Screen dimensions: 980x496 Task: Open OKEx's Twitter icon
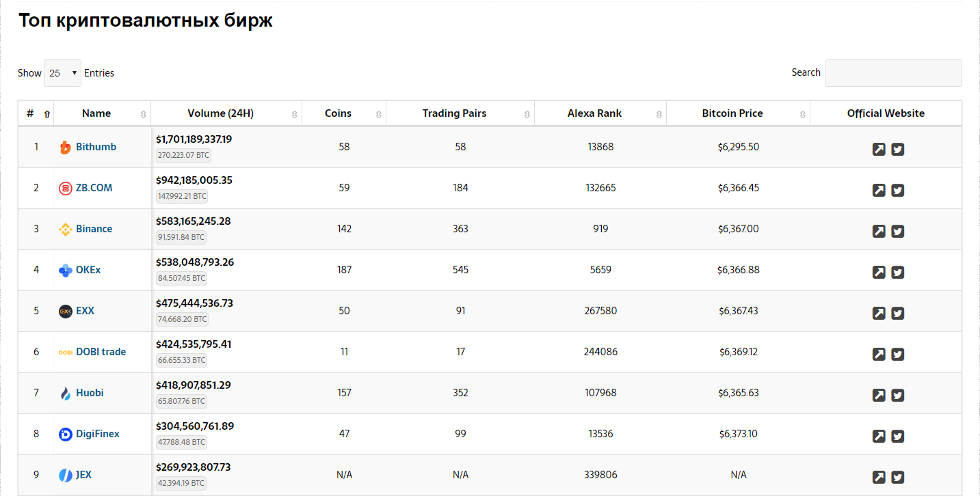click(x=898, y=272)
